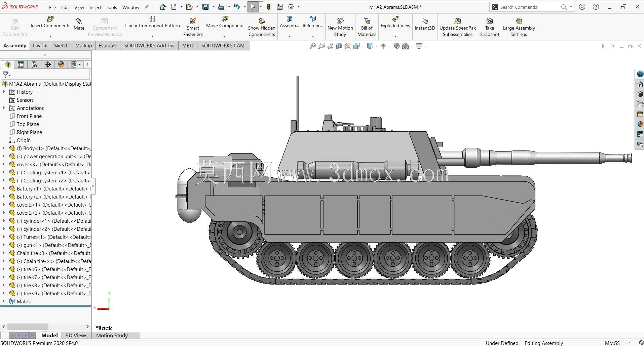Click Assembly Features button

[289, 22]
